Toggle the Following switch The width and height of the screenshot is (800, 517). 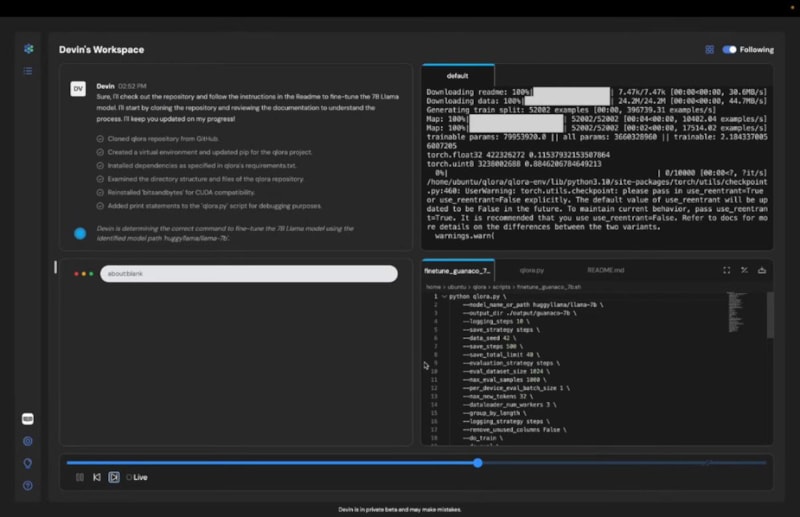729,49
